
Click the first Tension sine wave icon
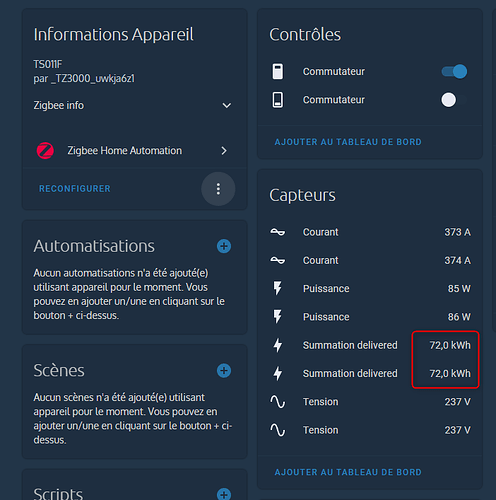pyautogui.click(x=278, y=402)
